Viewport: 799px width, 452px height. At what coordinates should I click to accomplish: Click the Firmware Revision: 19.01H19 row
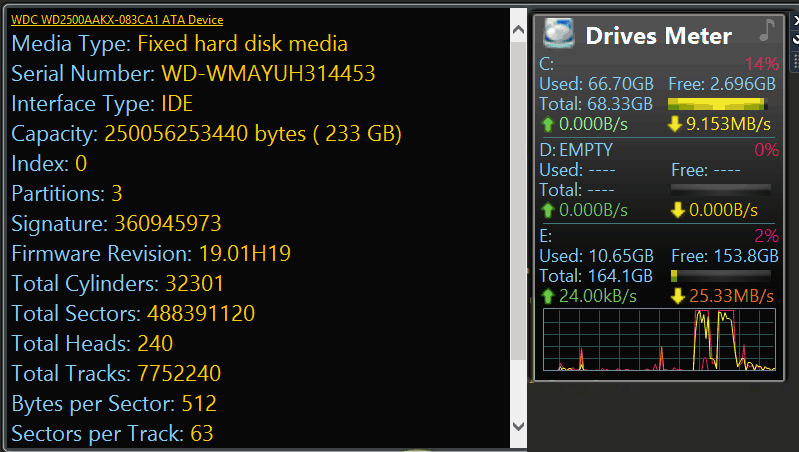[x=151, y=254]
